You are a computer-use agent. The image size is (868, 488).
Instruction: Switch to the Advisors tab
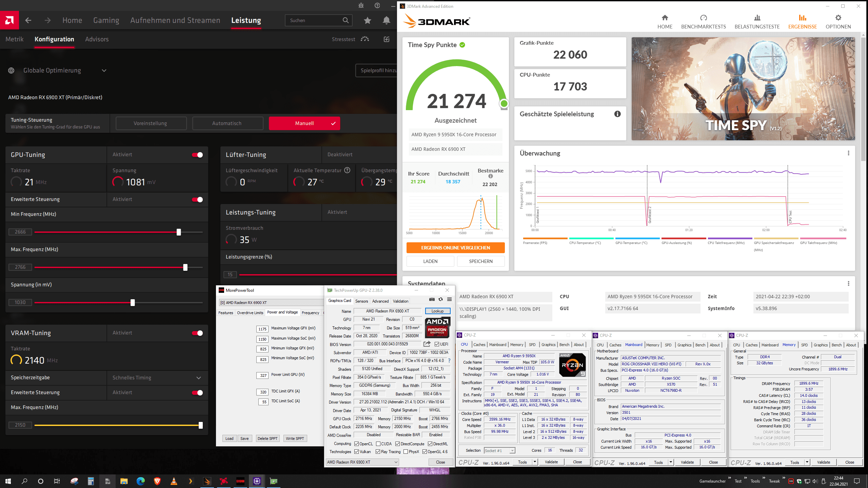point(97,39)
